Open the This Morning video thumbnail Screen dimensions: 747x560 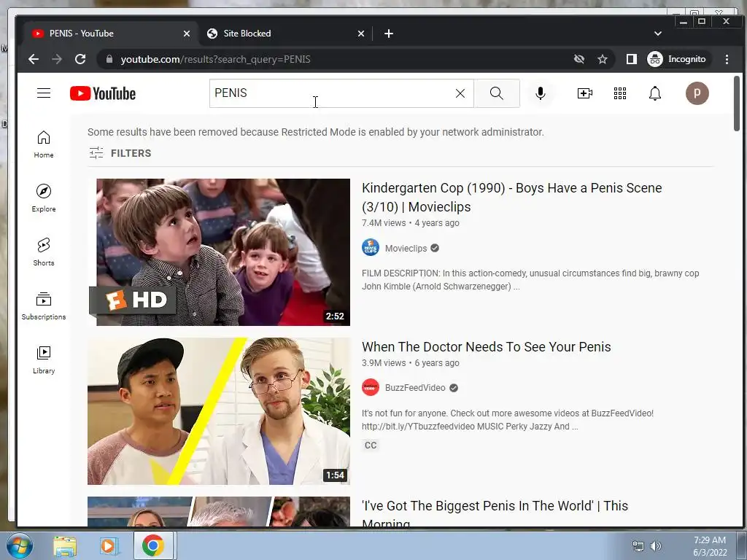point(219,511)
